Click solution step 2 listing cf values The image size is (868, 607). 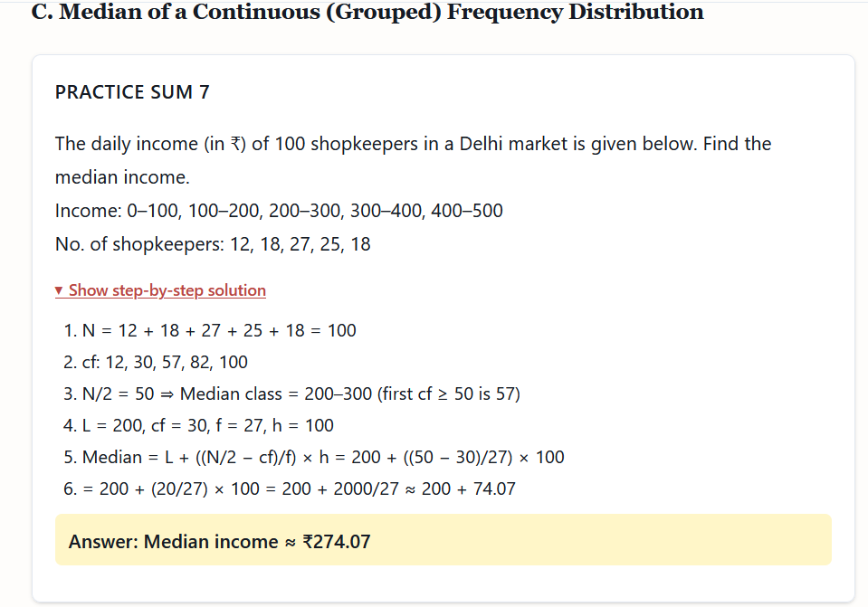click(156, 362)
